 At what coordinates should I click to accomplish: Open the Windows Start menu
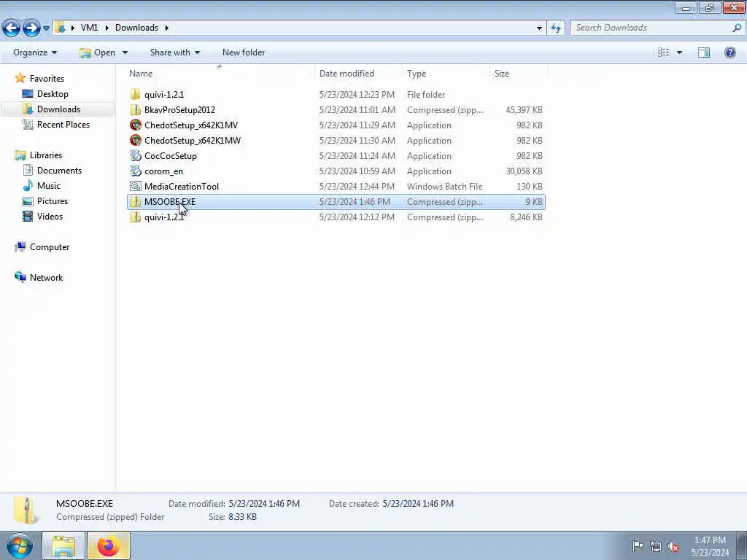[20, 545]
